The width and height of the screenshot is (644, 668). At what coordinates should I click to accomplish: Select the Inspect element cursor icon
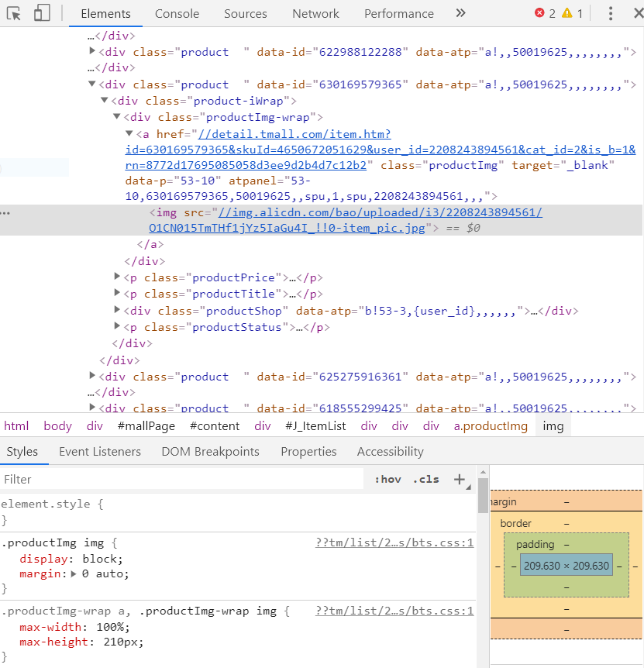[13, 13]
